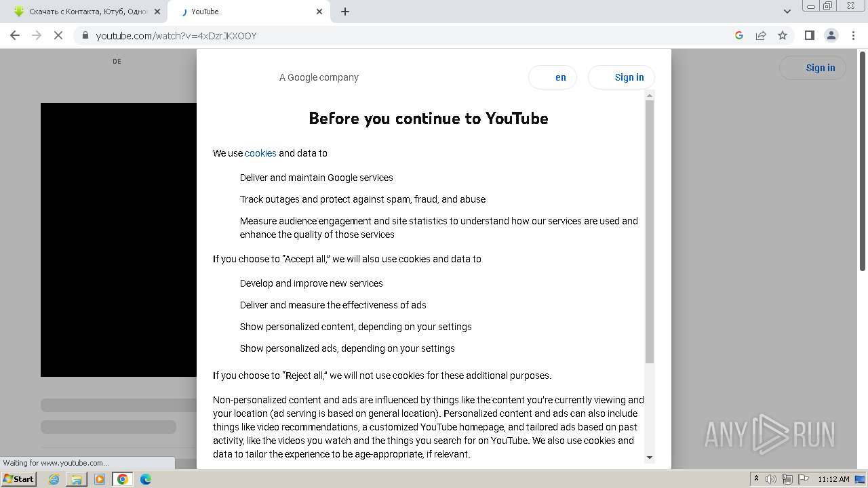Screen dimensions: 868x488
Task: Click the network tray icon
Action: [x=787, y=479]
